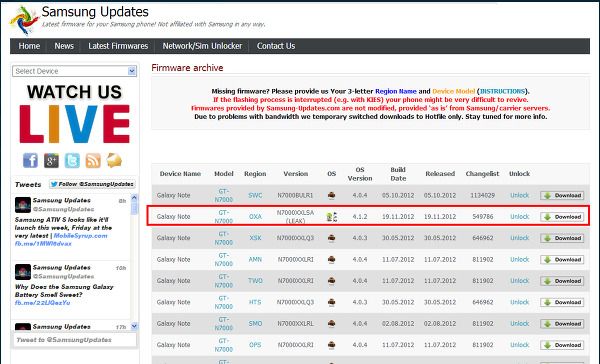Open the XSK region link
The height and width of the screenshot is (364, 600).
tap(255, 238)
